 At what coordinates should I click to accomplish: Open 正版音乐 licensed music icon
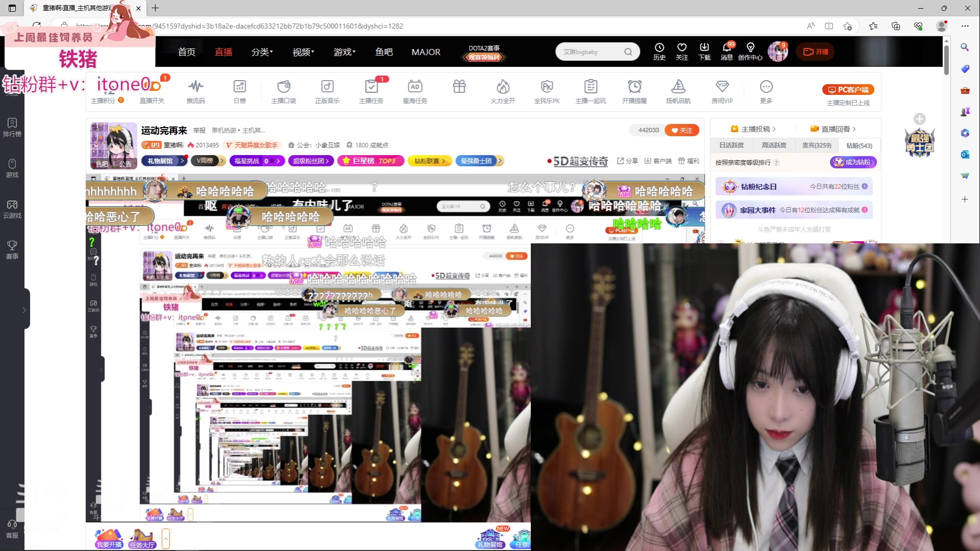click(327, 87)
